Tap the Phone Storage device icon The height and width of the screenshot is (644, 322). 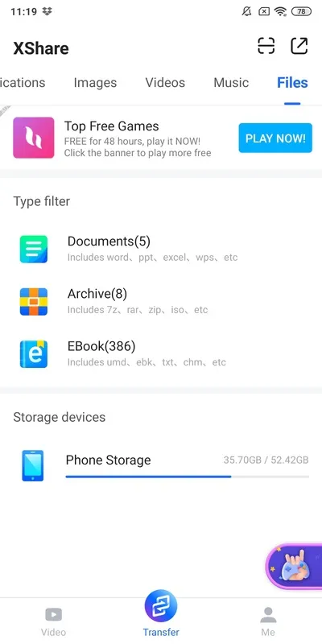pos(32,466)
